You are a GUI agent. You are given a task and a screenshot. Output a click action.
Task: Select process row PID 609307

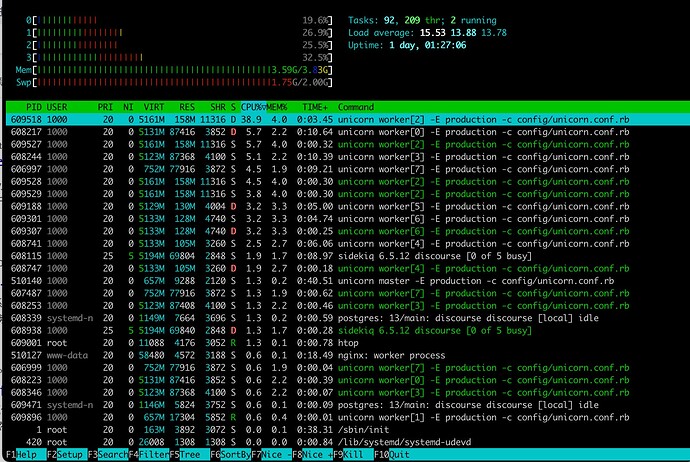point(348,231)
